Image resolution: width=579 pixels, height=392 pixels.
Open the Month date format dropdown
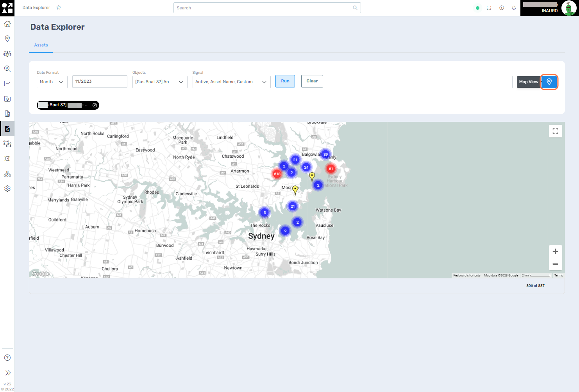(52, 82)
